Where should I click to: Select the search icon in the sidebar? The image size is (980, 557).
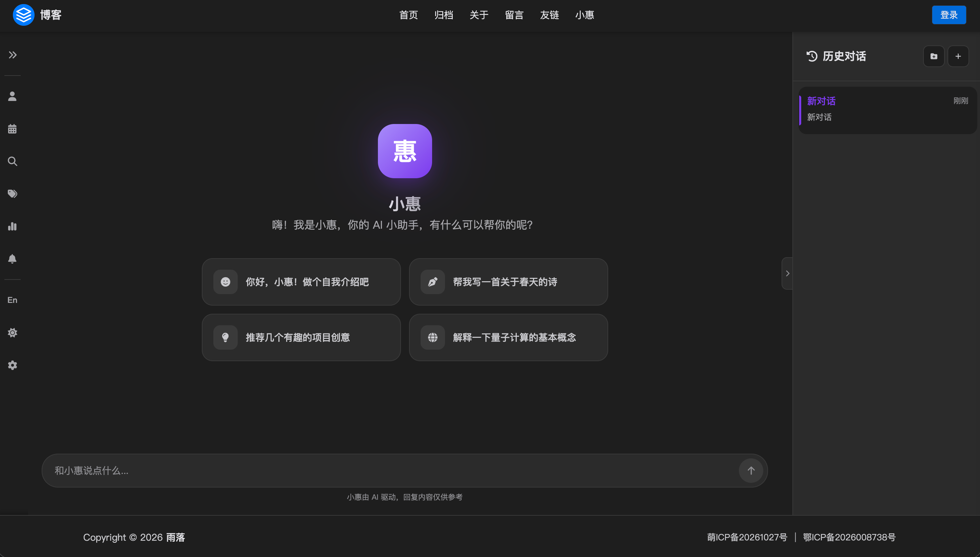pyautogui.click(x=12, y=161)
